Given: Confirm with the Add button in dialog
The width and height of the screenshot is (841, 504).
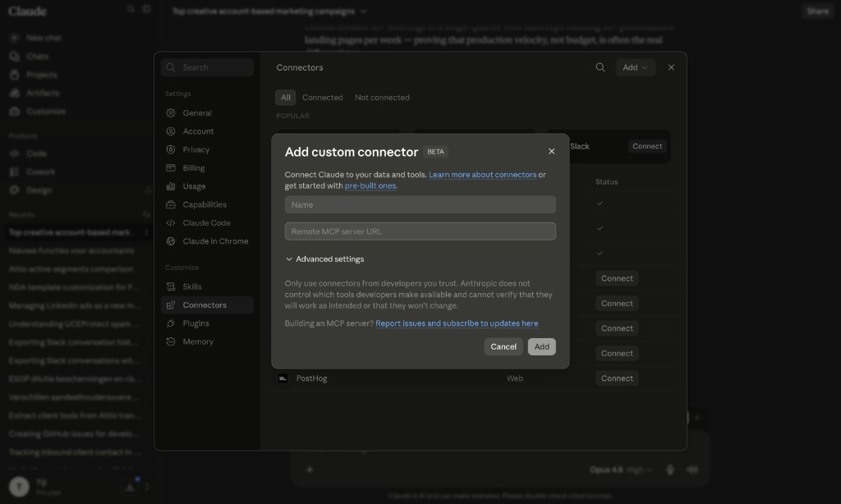Looking at the screenshot, I should 541,346.
